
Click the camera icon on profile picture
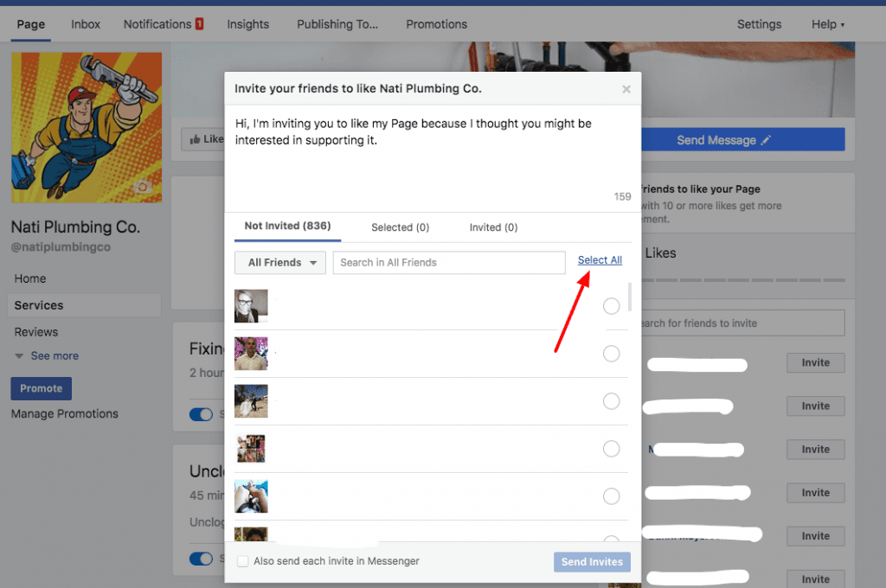pyautogui.click(x=143, y=187)
